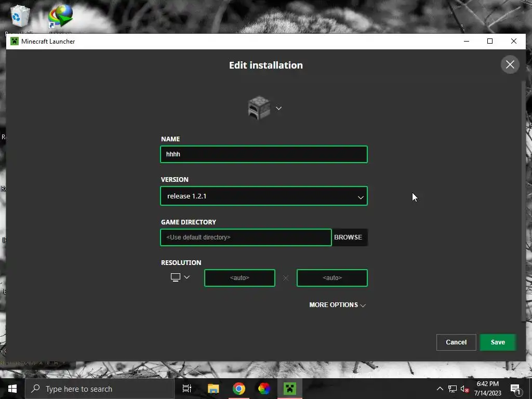Image resolution: width=532 pixels, height=399 pixels.
Task: Minimize the Minecraft Launcher window
Action: (x=467, y=42)
